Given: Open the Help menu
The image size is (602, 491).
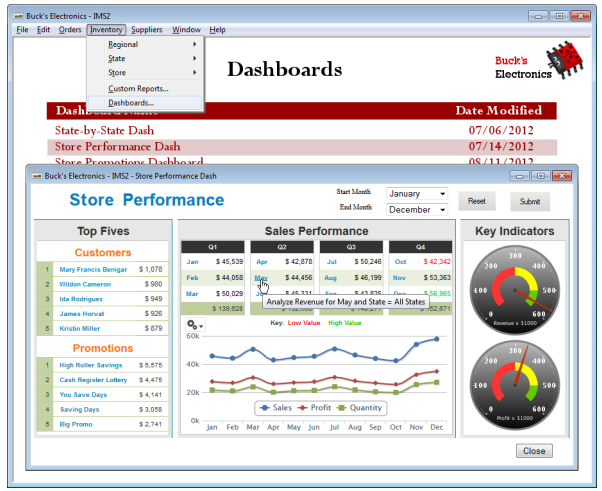Looking at the screenshot, I should click(217, 30).
